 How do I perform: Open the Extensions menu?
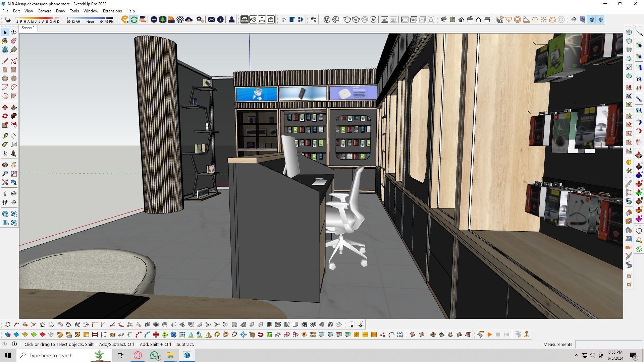(112, 11)
